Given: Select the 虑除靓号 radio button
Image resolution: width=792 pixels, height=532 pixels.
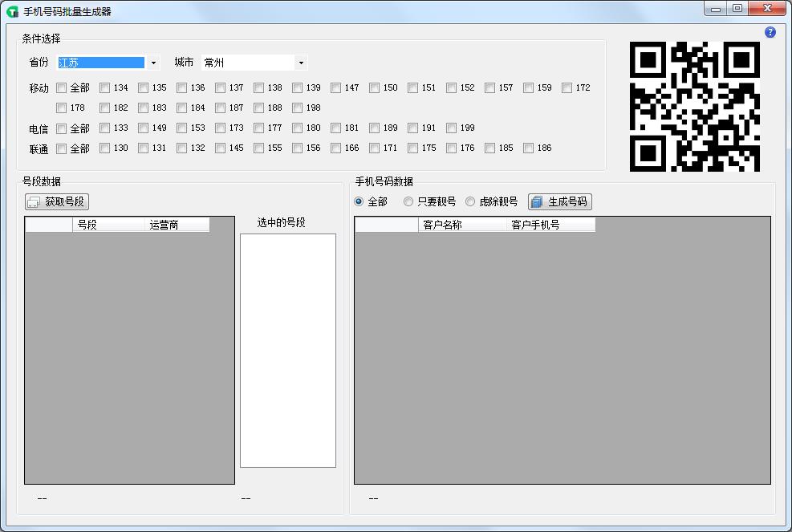Looking at the screenshot, I should [470, 201].
